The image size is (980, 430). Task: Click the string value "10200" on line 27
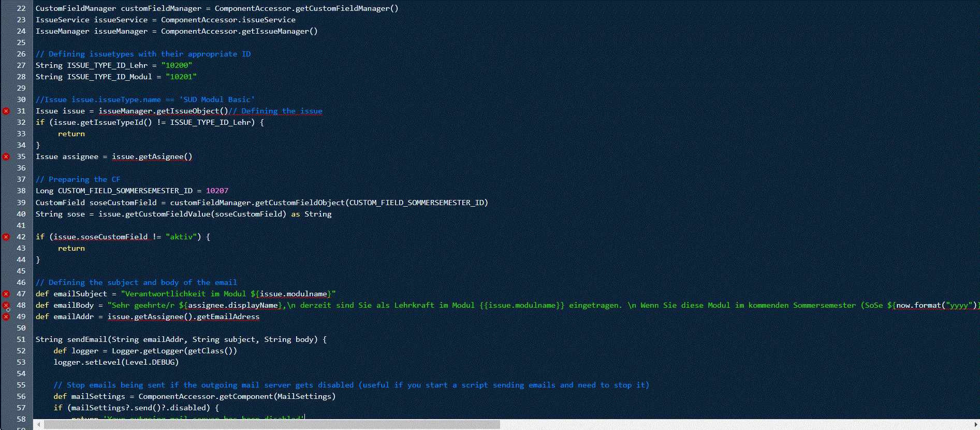click(177, 65)
